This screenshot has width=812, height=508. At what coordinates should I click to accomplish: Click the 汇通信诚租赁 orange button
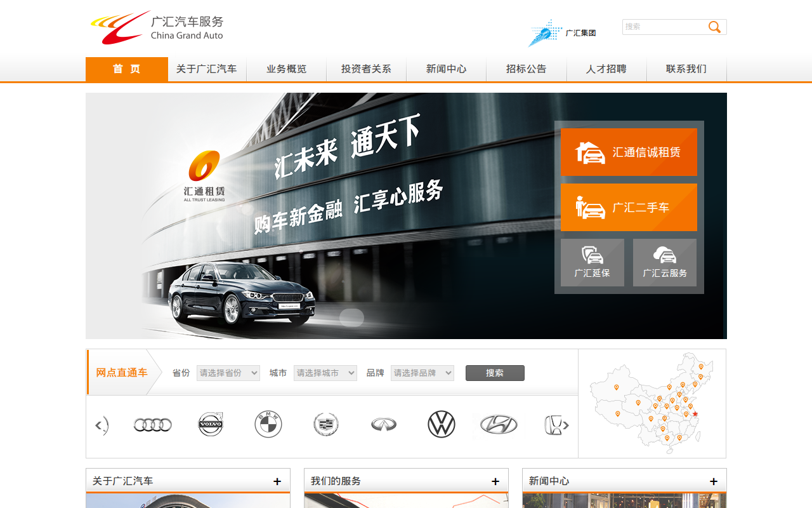(x=629, y=152)
